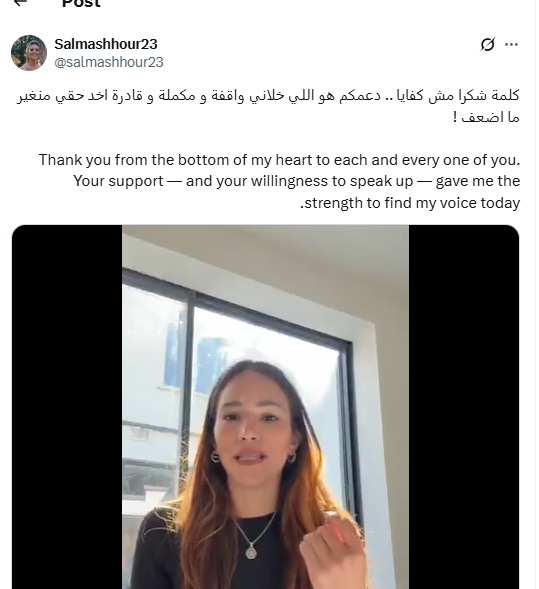This screenshot has height=589, width=539.
Task: Click the right black bar of the video
Action: 464,407
